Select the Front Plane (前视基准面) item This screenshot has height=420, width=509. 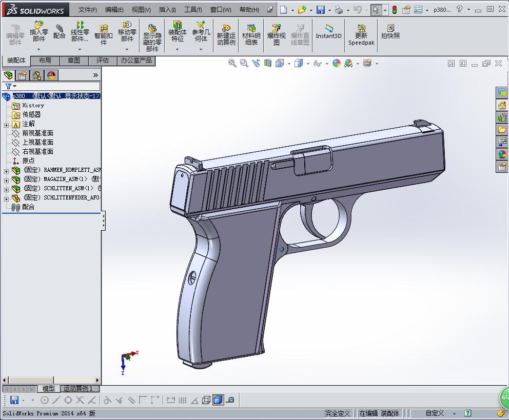tap(37, 133)
